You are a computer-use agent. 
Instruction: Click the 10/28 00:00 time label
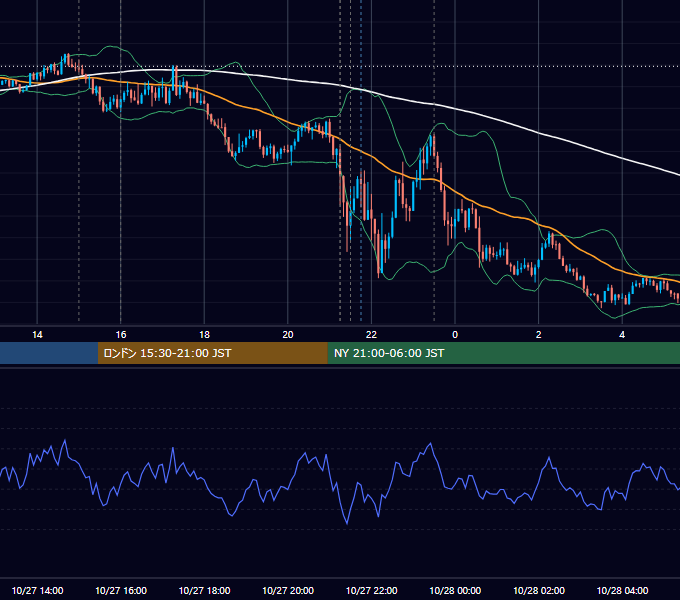tap(455, 590)
